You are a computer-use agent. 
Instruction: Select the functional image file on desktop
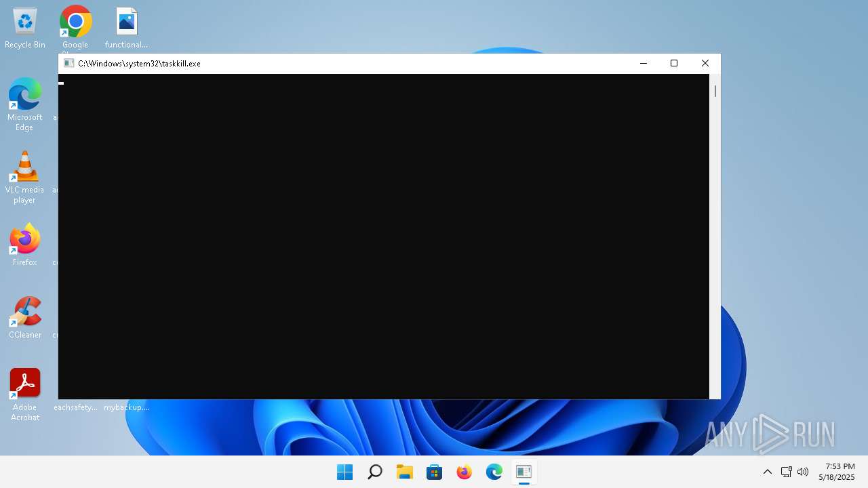(x=127, y=28)
